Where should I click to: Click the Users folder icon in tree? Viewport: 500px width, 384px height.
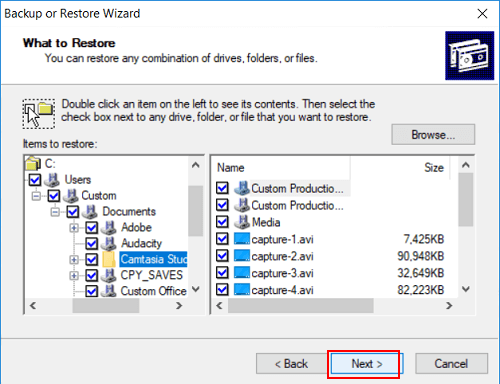click(52, 179)
